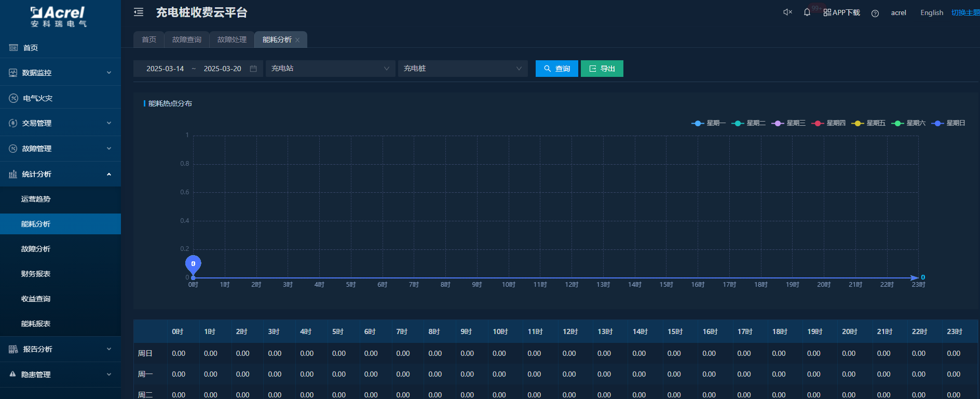The image size is (980, 399).
Task: Toggle 星期六 legend series
Action: tap(908, 123)
